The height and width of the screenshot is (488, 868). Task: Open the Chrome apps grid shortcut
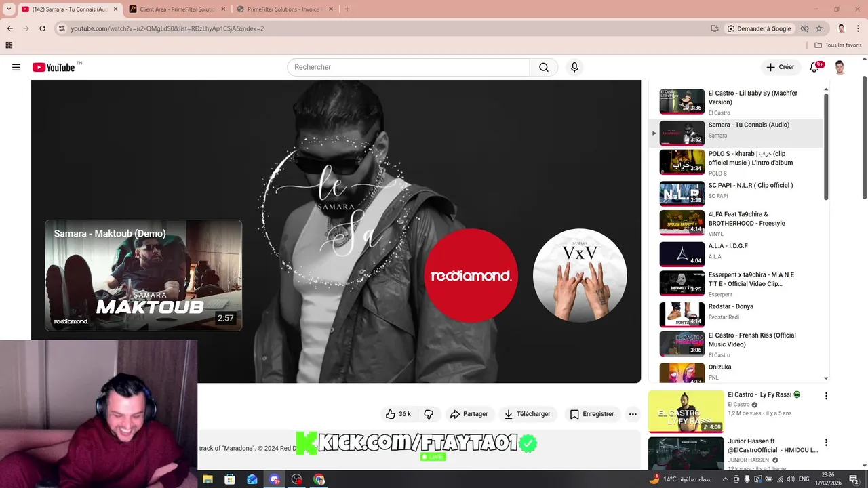[x=9, y=45]
